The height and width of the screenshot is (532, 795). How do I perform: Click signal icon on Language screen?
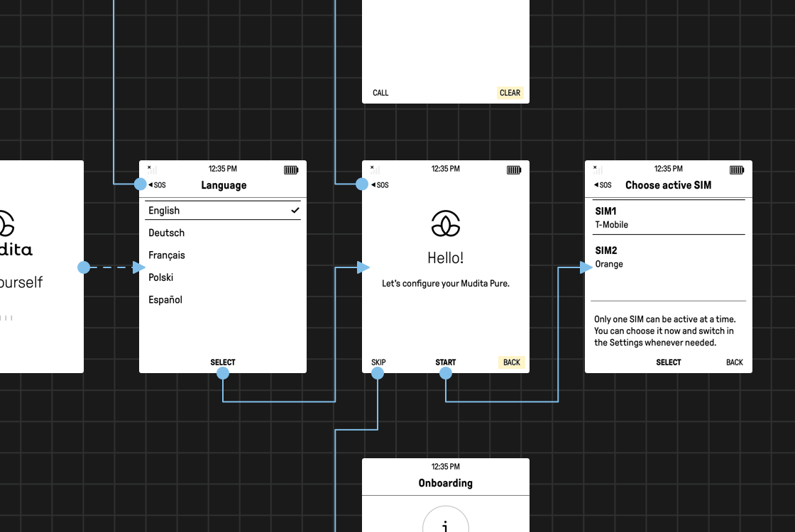coord(152,170)
